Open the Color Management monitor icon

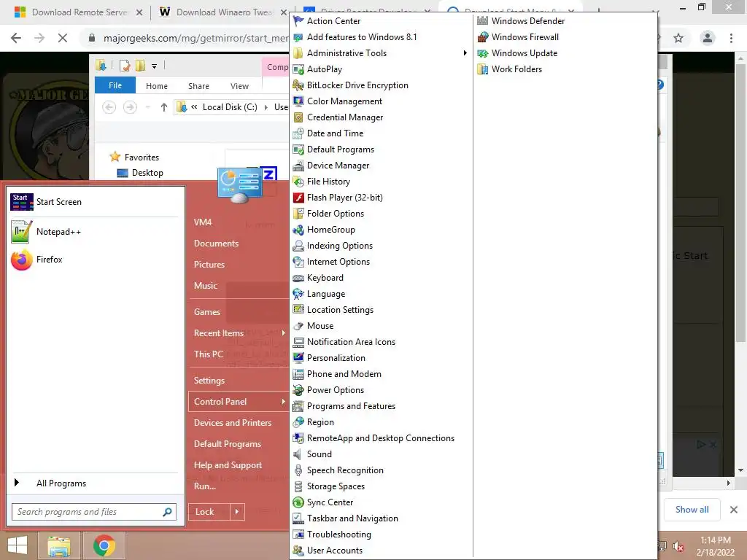(x=298, y=101)
